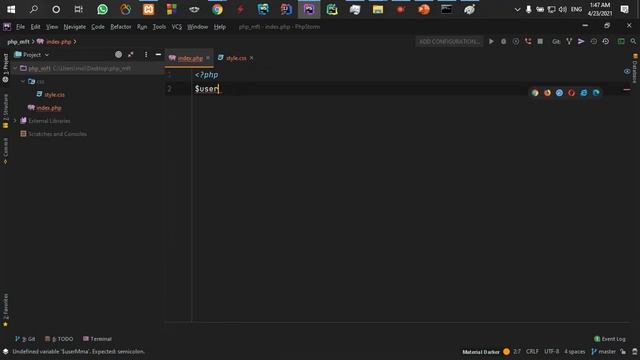
Task: Expand External Libraries node
Action: pyautogui.click(x=15, y=121)
